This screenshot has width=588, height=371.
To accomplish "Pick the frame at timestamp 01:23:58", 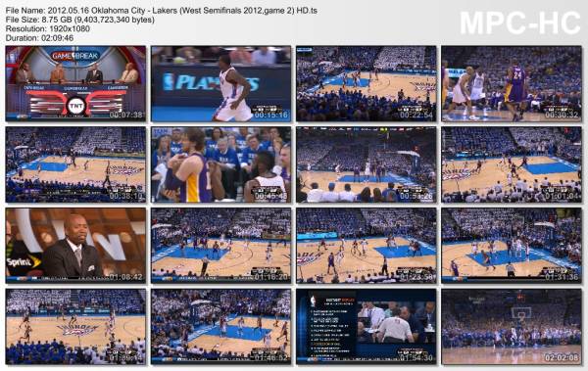I will 367,246.
